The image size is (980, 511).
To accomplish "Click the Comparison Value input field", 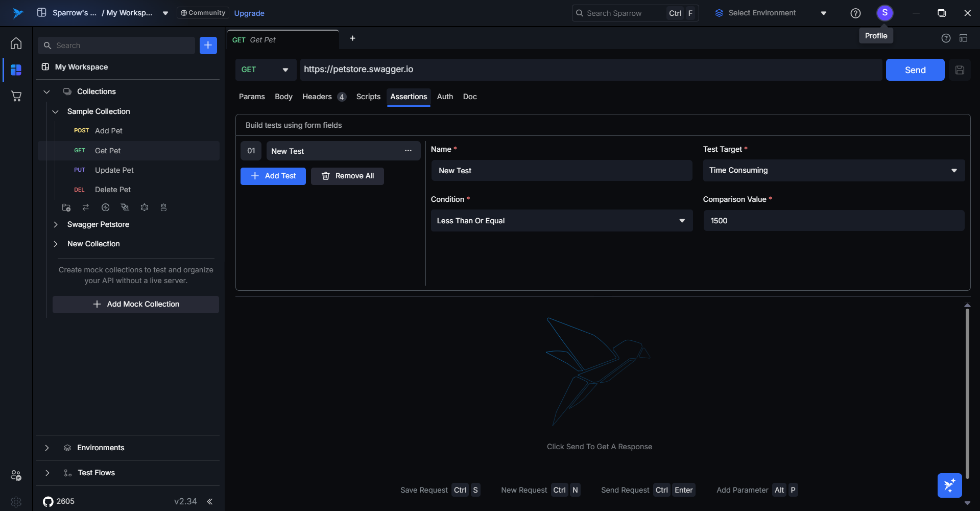I will pyautogui.click(x=833, y=221).
